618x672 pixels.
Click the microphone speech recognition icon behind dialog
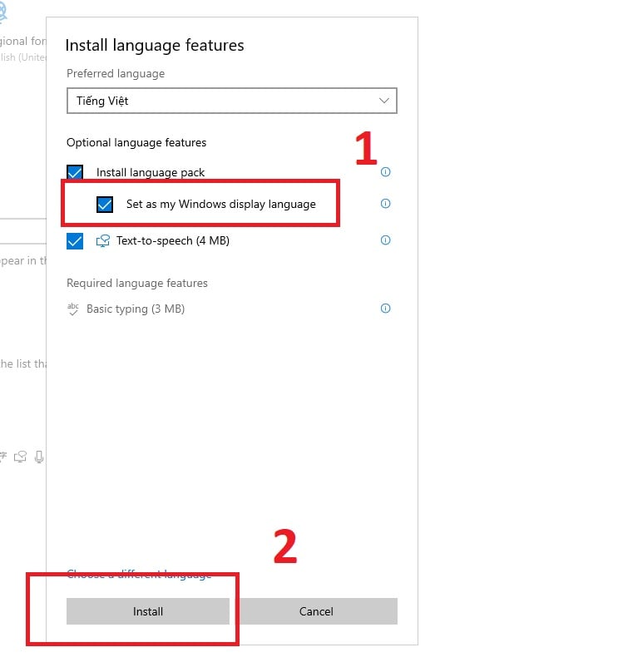pyautogui.click(x=38, y=457)
